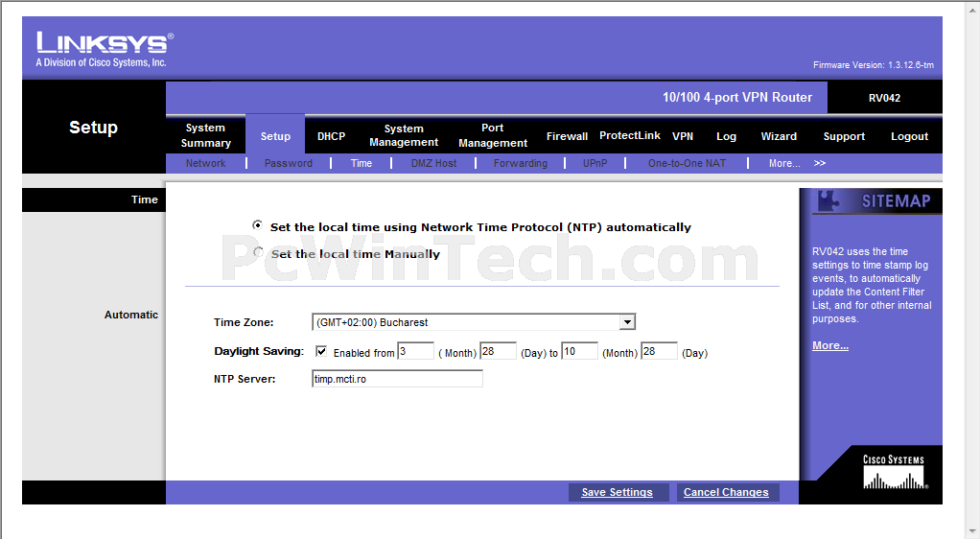
Task: Open the VPN tab
Action: point(683,136)
